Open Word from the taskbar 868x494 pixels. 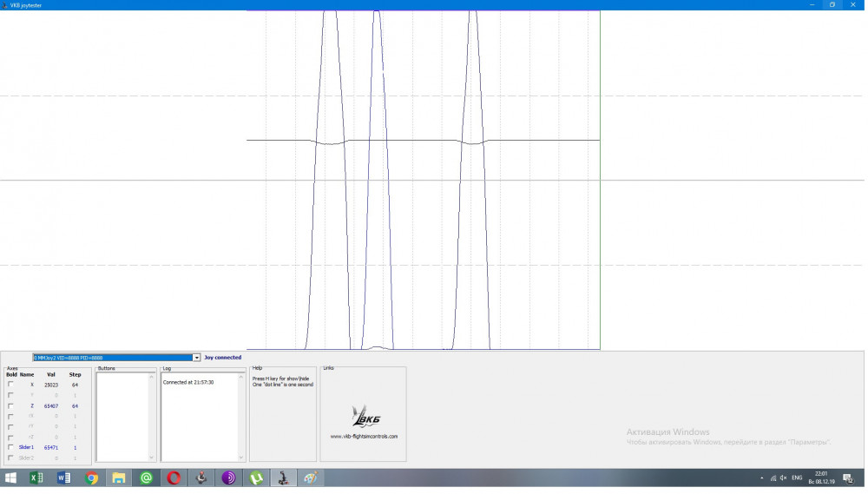[x=63, y=479]
